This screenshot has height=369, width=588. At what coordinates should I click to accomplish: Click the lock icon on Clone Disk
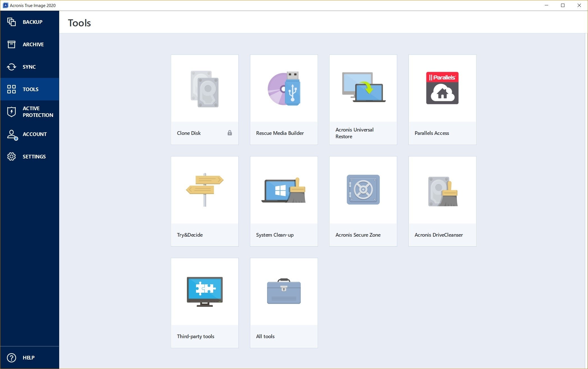click(x=230, y=133)
